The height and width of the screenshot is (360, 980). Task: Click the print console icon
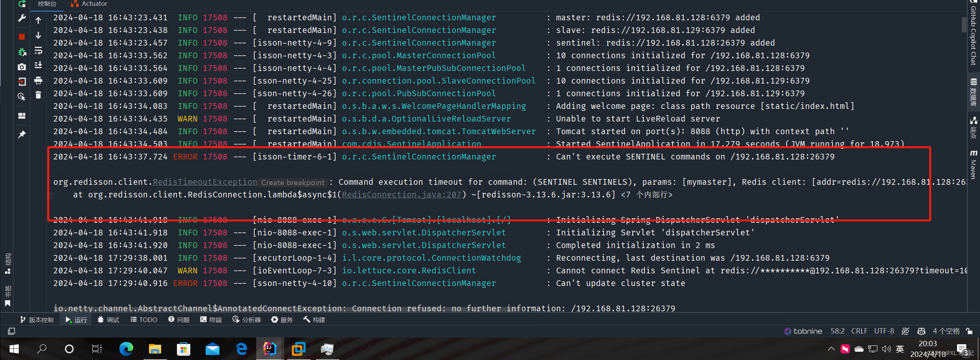(38, 80)
